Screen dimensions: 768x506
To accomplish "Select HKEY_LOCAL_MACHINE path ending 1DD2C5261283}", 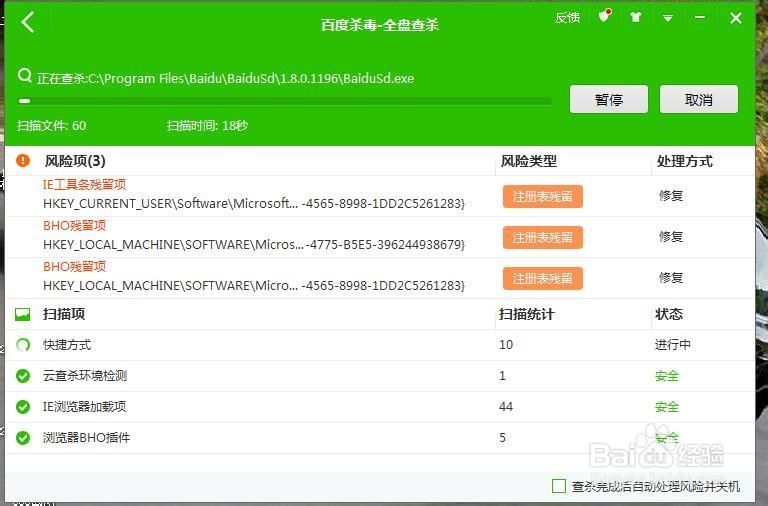I will click(254, 285).
